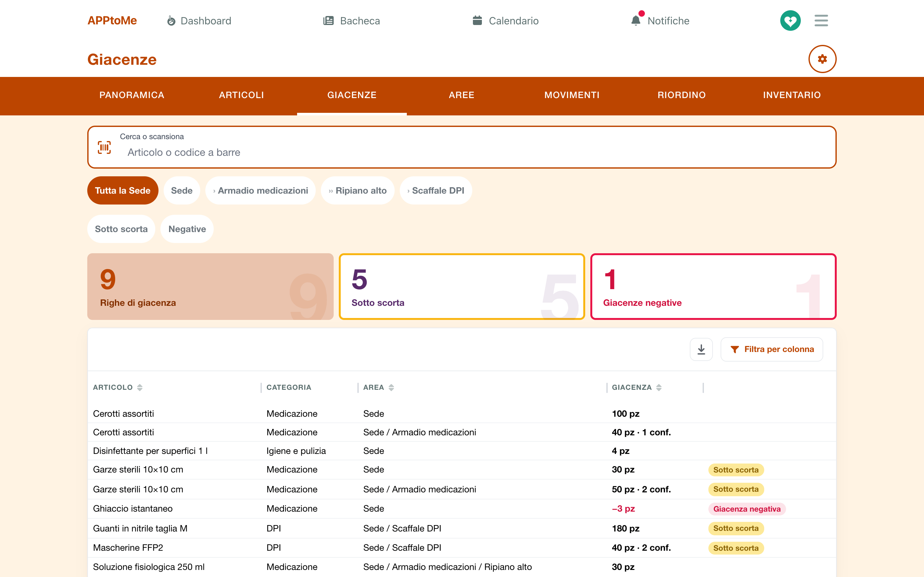
Task: Download the stock table export
Action: pos(701,349)
